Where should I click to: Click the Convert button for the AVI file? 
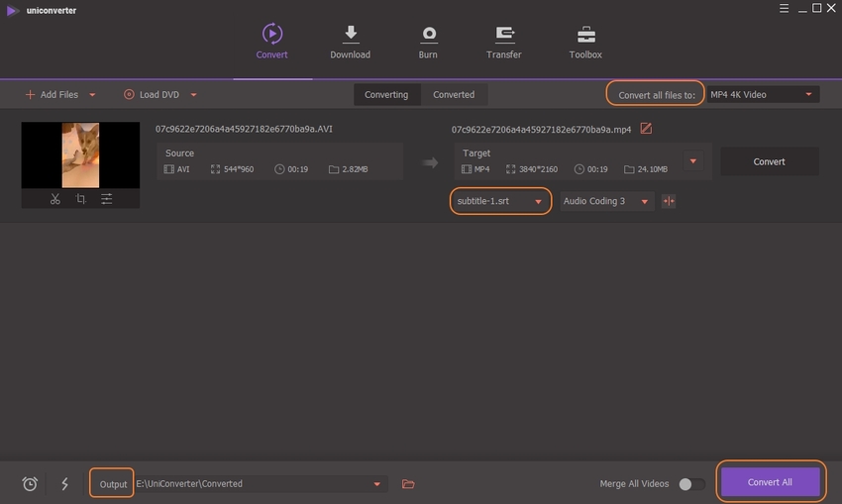pyautogui.click(x=769, y=161)
